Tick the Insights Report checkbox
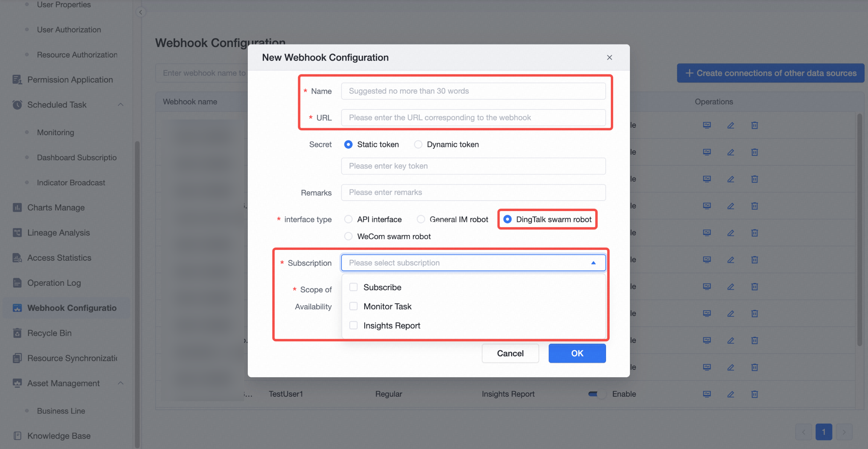The width and height of the screenshot is (868, 449). tap(353, 325)
